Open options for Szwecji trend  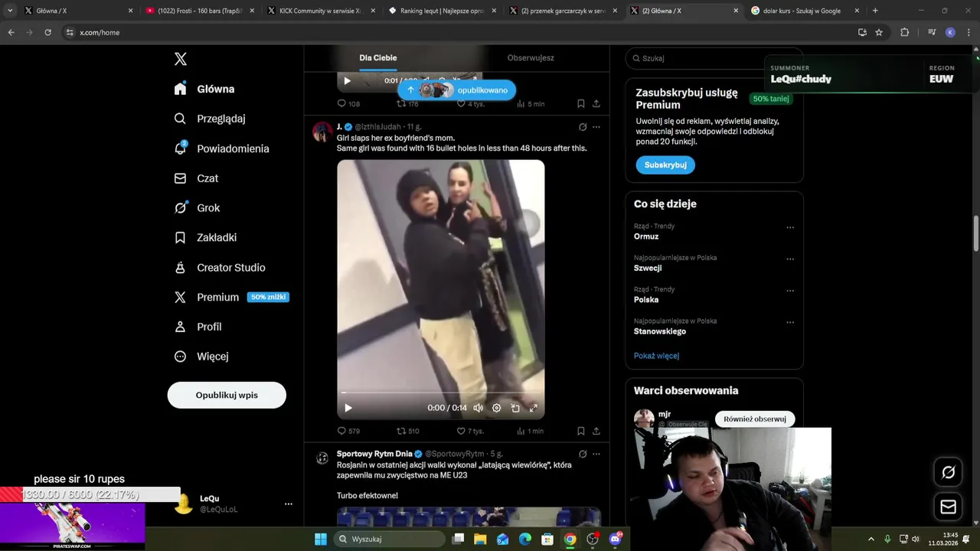(x=790, y=259)
